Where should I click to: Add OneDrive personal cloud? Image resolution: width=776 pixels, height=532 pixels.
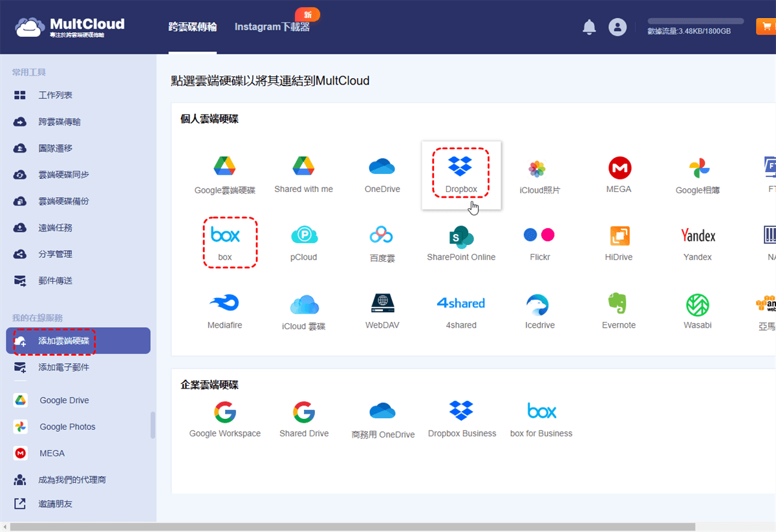[382, 175]
